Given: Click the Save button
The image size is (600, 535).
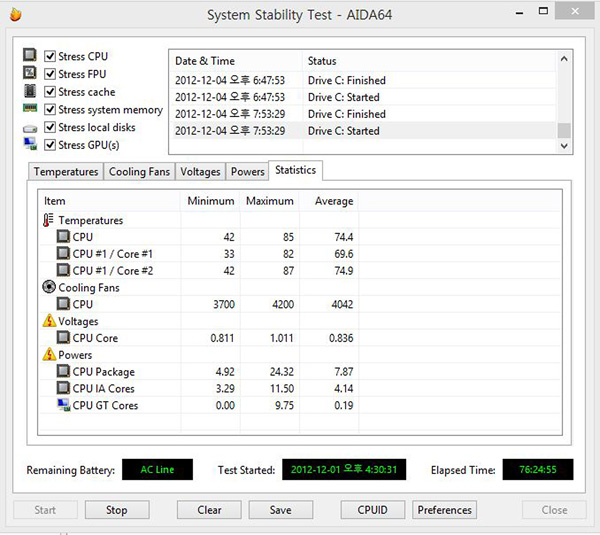Looking at the screenshot, I should [x=280, y=510].
